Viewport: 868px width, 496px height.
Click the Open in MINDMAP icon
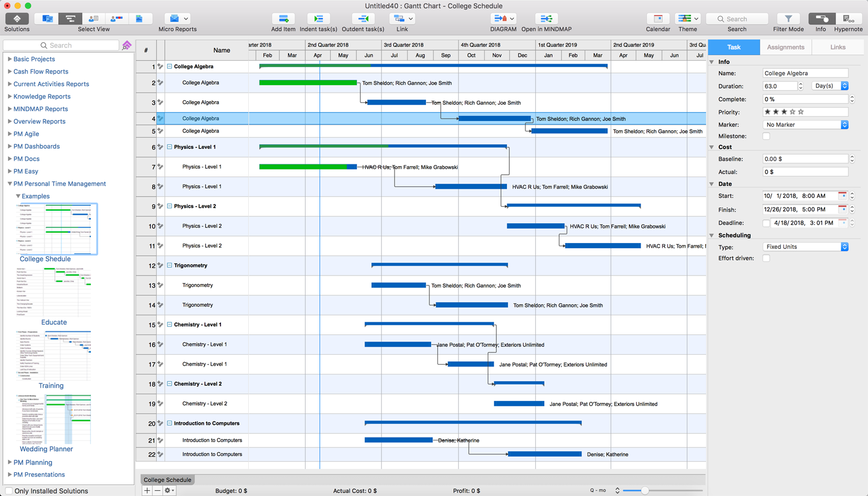pos(546,19)
